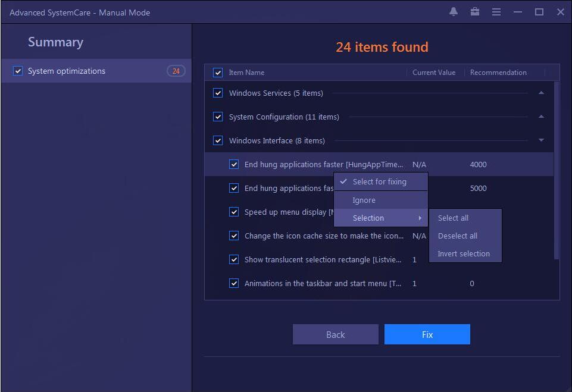Uncheck Change the icon cache size checkbox
572x392 pixels.
pos(234,236)
